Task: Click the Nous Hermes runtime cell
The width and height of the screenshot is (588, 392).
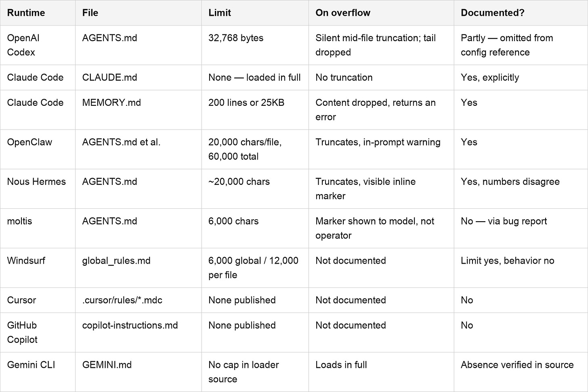Action: [38, 189]
